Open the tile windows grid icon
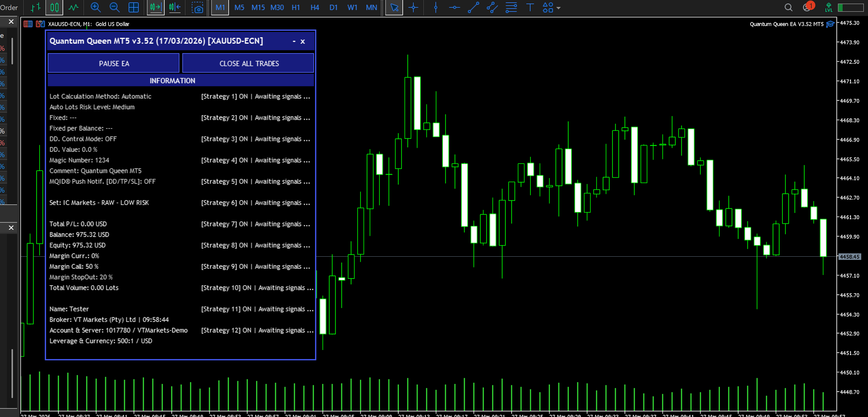Screen dimensions: 868x417 133,8
